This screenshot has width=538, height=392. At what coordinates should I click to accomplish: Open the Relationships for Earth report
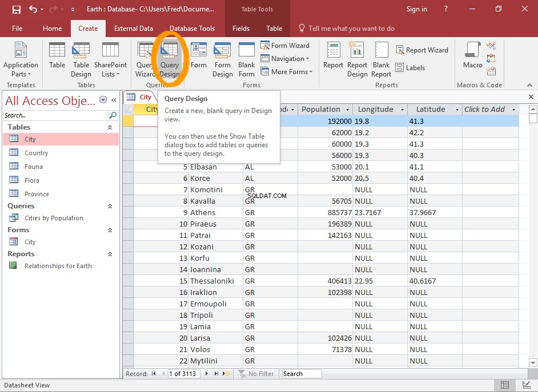[61, 266]
